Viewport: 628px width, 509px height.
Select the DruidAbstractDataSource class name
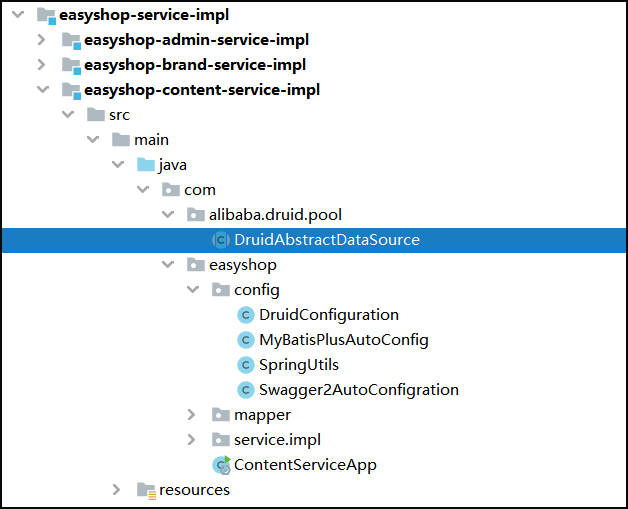tap(327, 240)
